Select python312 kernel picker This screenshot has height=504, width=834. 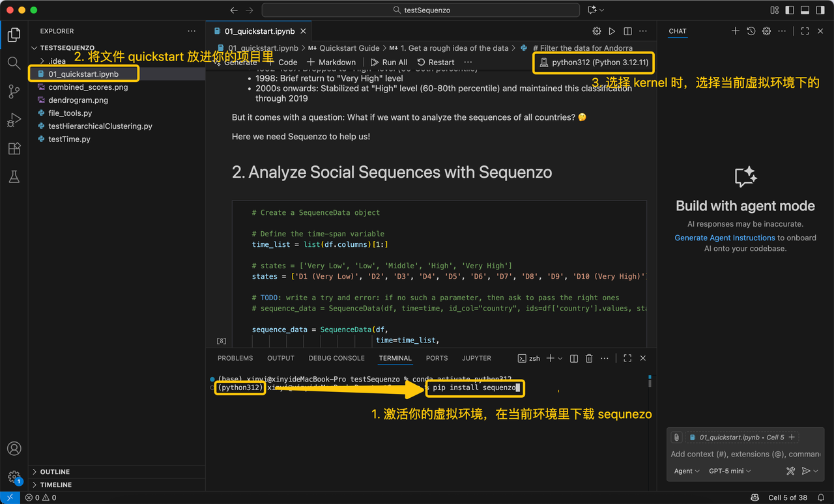[x=593, y=63]
